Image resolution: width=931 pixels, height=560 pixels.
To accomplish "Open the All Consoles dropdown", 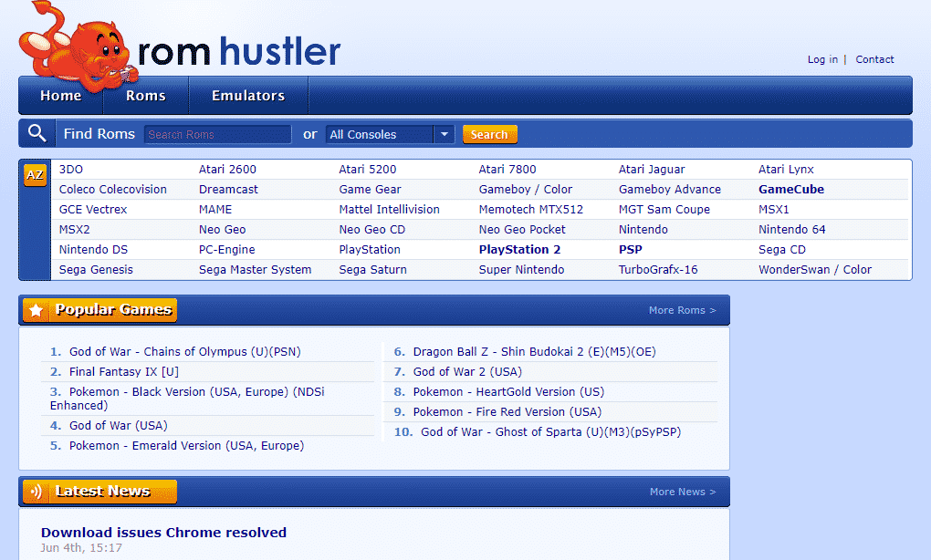I will [x=390, y=135].
